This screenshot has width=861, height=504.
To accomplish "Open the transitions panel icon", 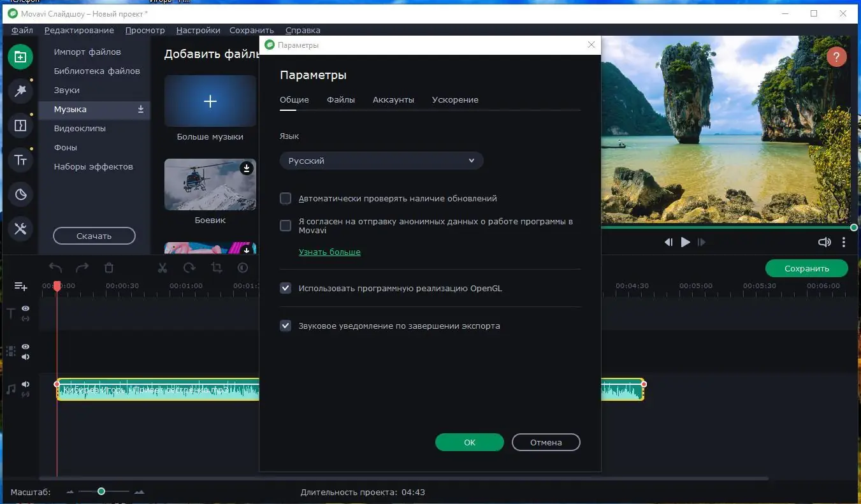I will tap(20, 126).
